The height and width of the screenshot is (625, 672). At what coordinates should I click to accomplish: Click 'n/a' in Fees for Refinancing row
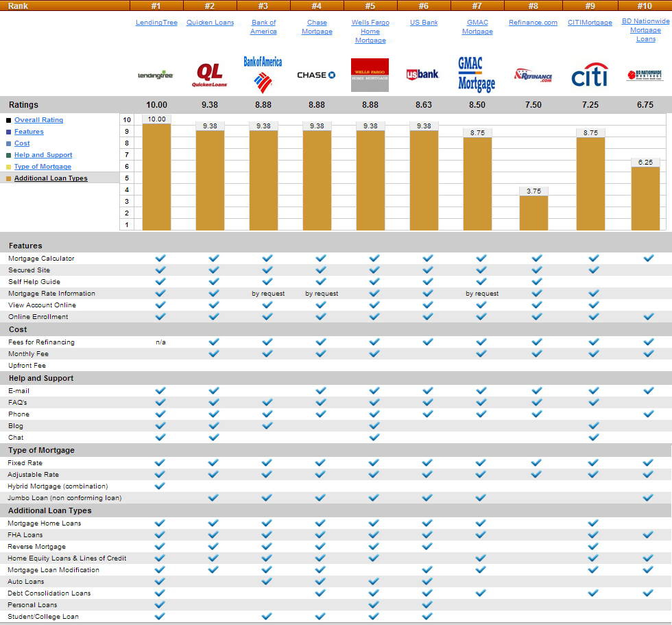point(160,342)
